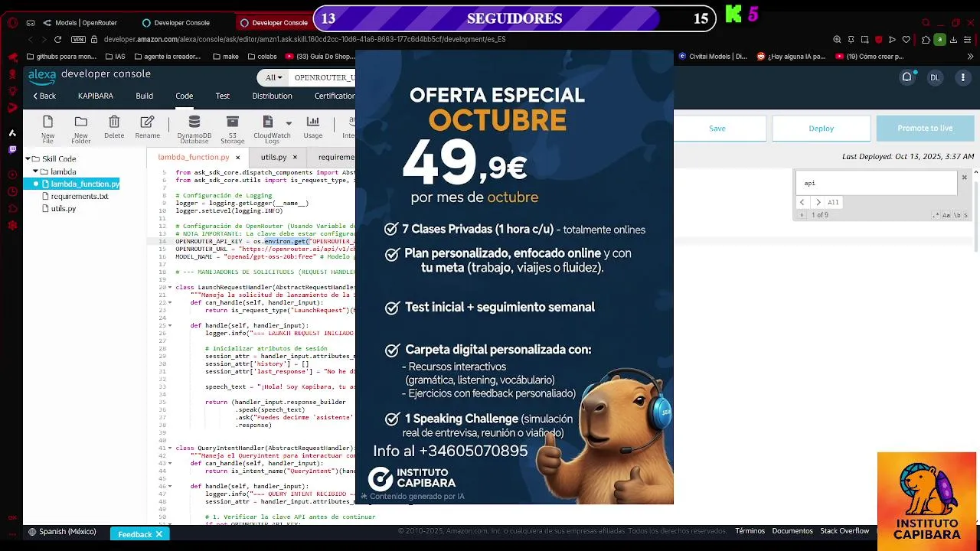Click the Save button
This screenshot has width=980, height=551.
coord(717,129)
